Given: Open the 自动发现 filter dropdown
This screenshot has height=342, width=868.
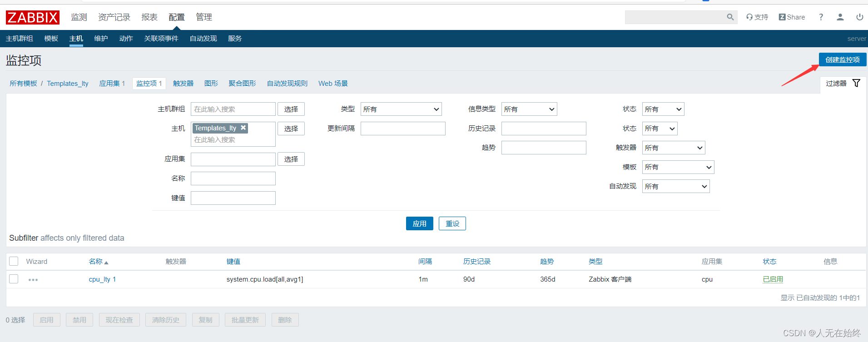Looking at the screenshot, I should click(676, 186).
